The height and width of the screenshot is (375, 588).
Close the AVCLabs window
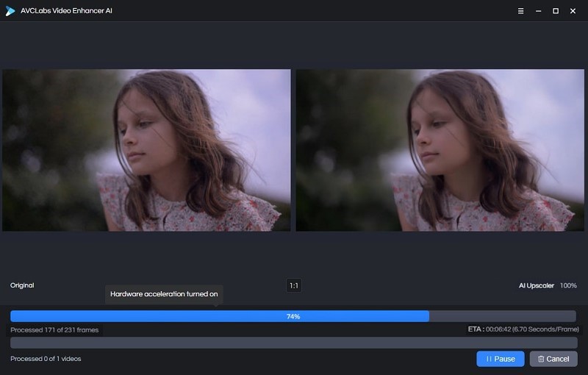573,11
